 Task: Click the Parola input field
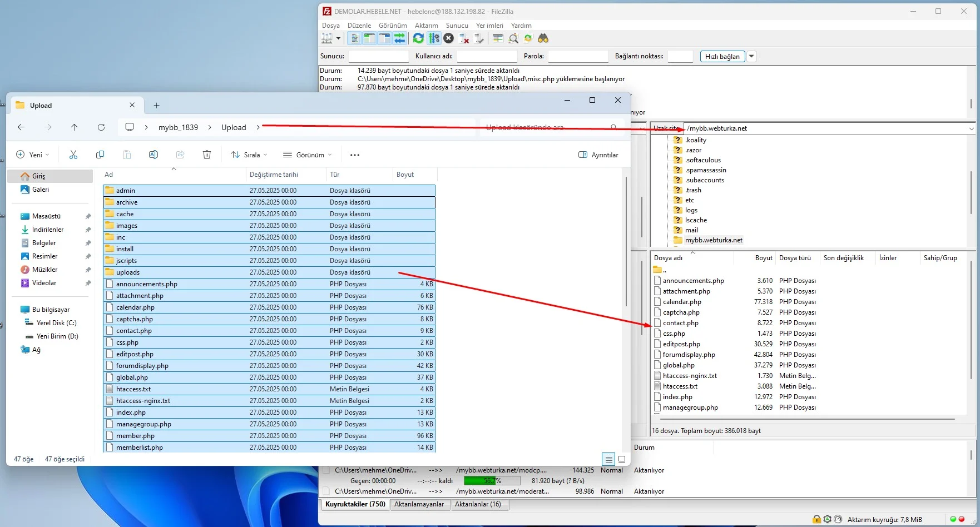pyautogui.click(x=578, y=56)
